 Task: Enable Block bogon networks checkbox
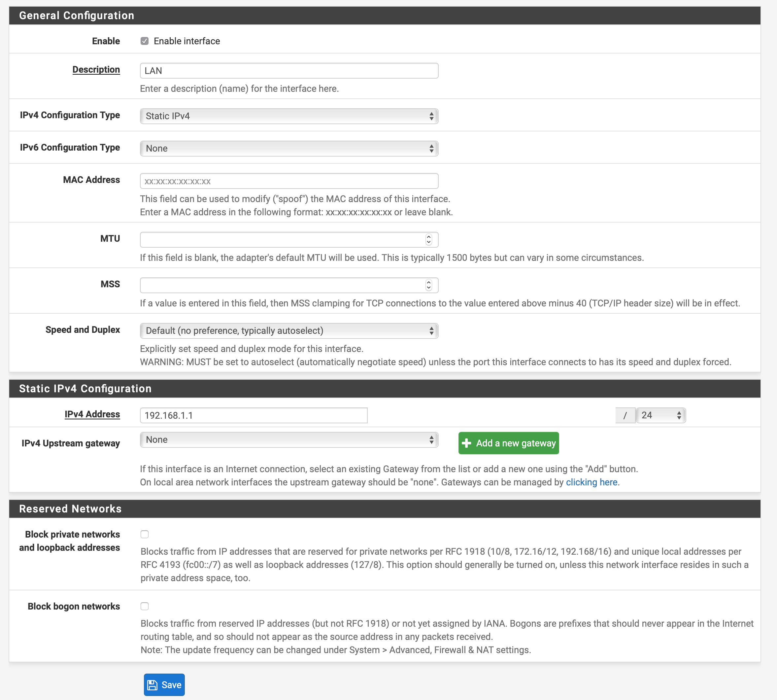pyautogui.click(x=145, y=606)
